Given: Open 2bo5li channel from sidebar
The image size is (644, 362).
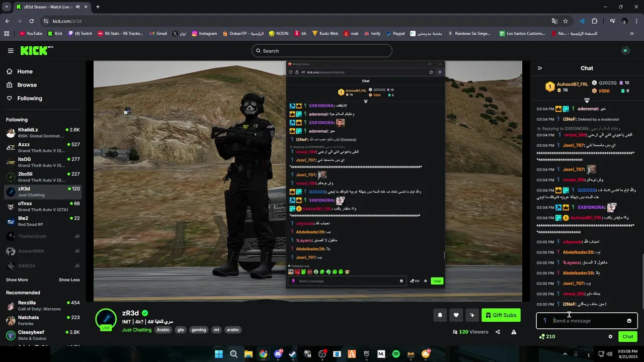Looking at the screenshot, I should [43, 177].
